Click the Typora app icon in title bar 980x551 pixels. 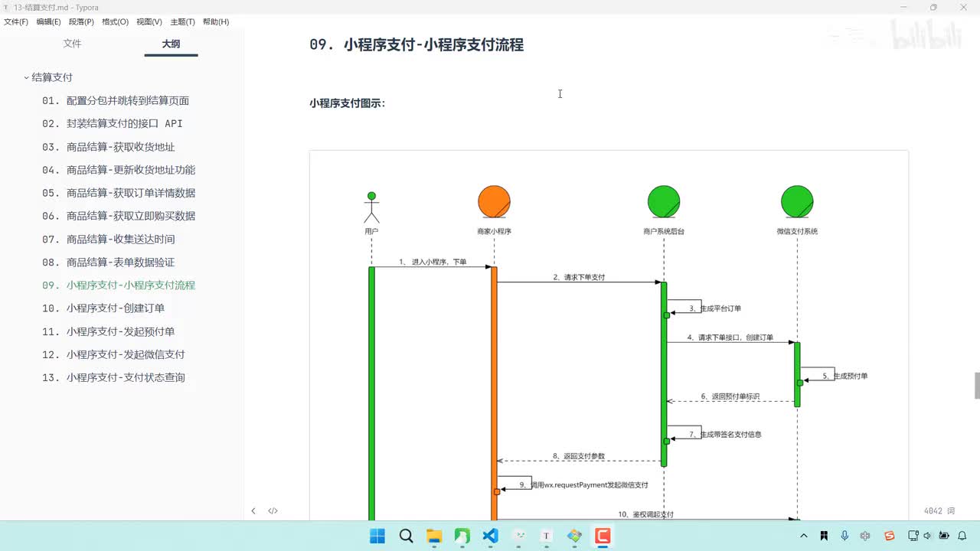tap(6, 7)
